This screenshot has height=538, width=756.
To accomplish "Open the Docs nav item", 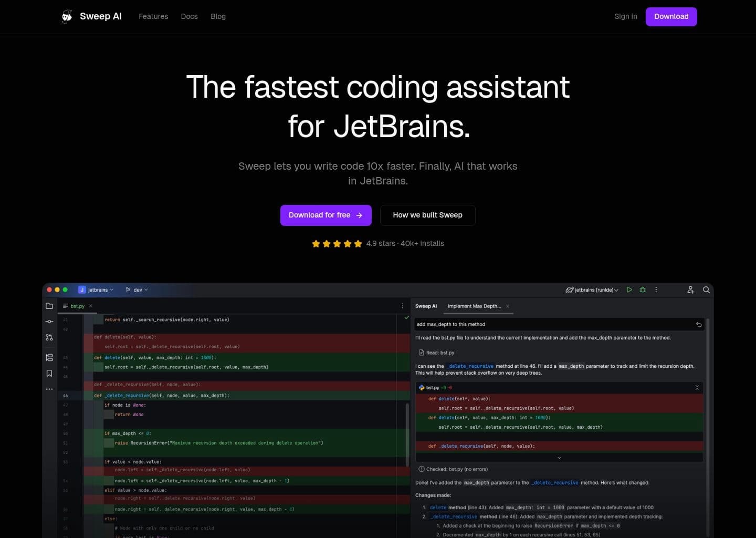I will pyautogui.click(x=190, y=17).
